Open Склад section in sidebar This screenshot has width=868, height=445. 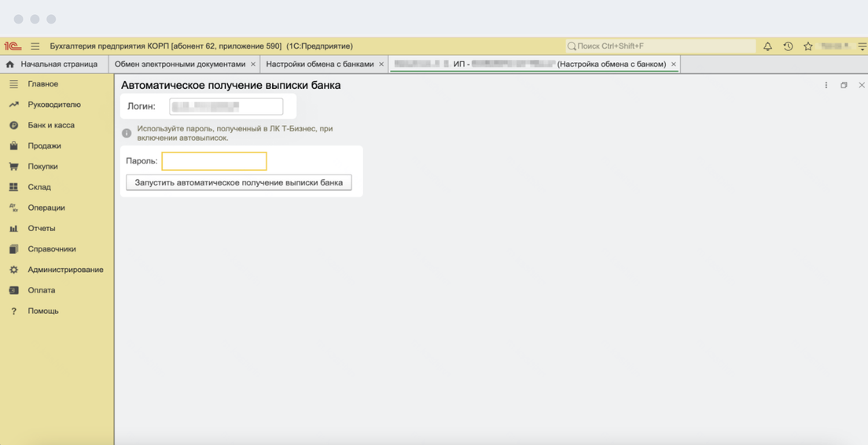(39, 187)
